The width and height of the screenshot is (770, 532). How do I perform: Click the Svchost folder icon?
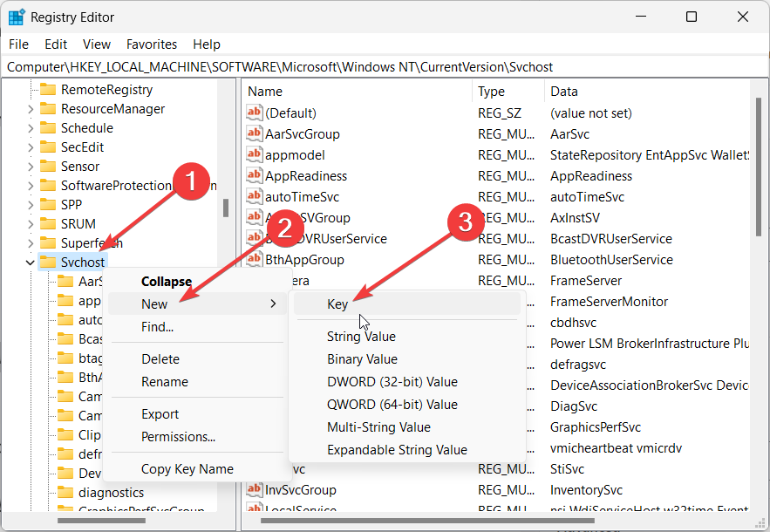48,262
